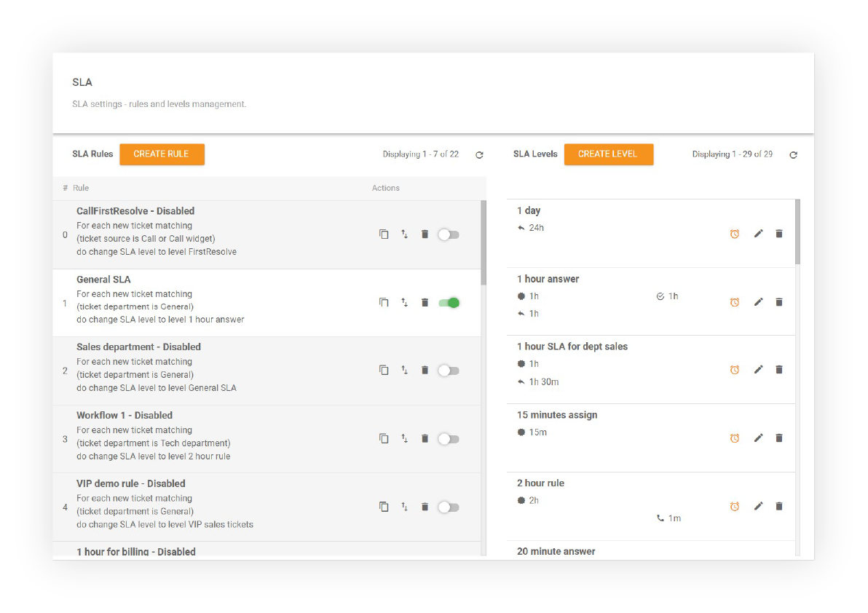The width and height of the screenshot is (868, 613).
Task: Delete the CallFirstResolve rule
Action: [x=425, y=234]
